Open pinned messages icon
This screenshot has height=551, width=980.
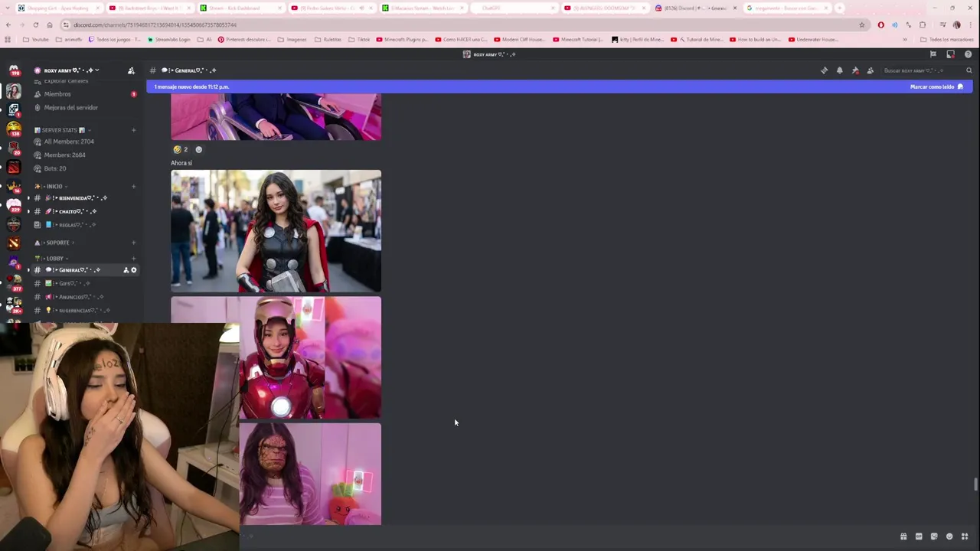point(854,70)
